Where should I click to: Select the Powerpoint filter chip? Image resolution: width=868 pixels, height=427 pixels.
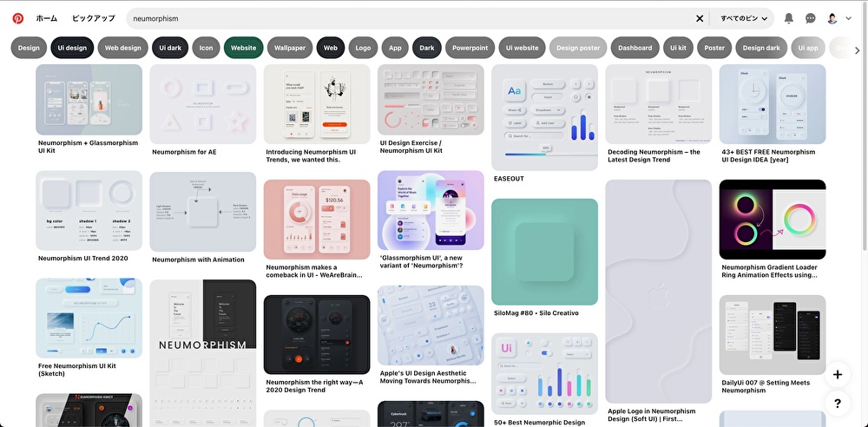(470, 48)
